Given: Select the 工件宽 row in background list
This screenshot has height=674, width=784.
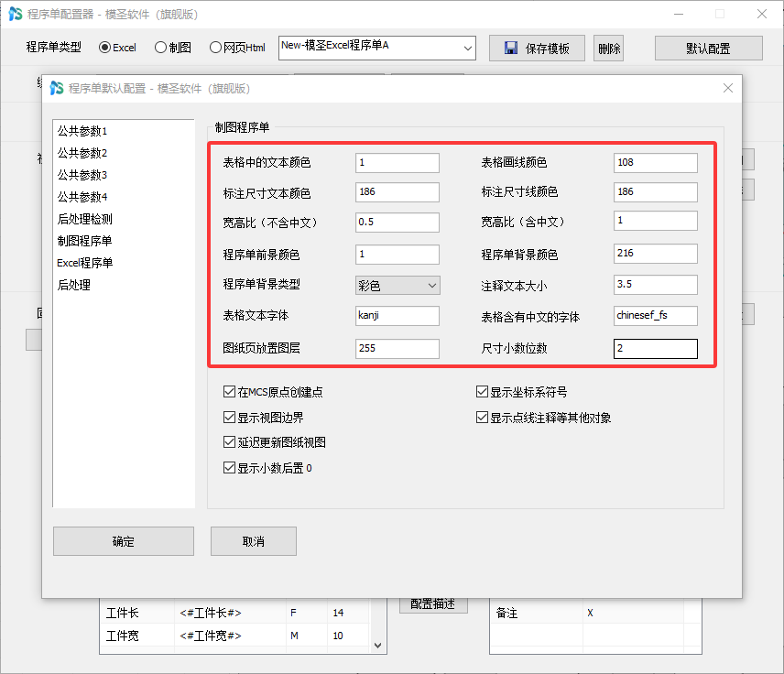Looking at the screenshot, I should click(235, 636).
